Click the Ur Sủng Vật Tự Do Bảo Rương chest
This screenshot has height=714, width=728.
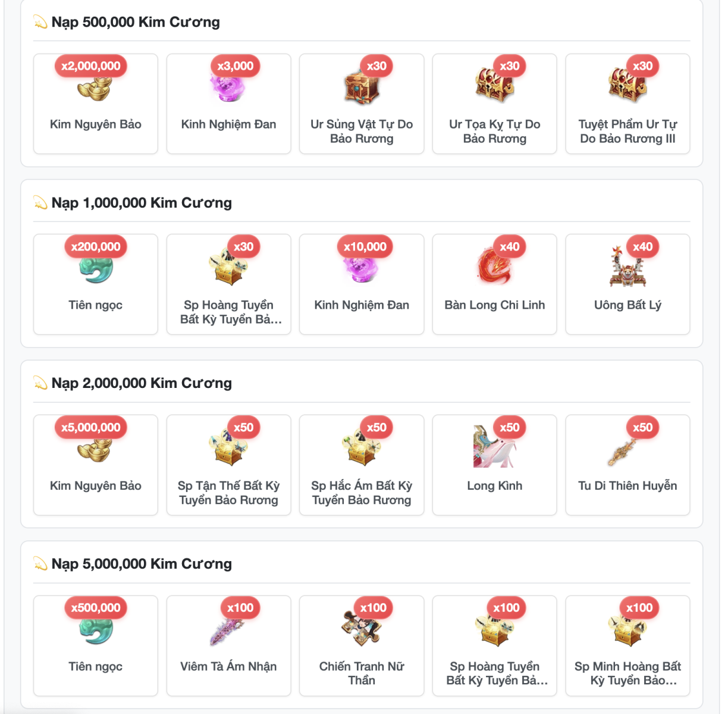(x=362, y=87)
